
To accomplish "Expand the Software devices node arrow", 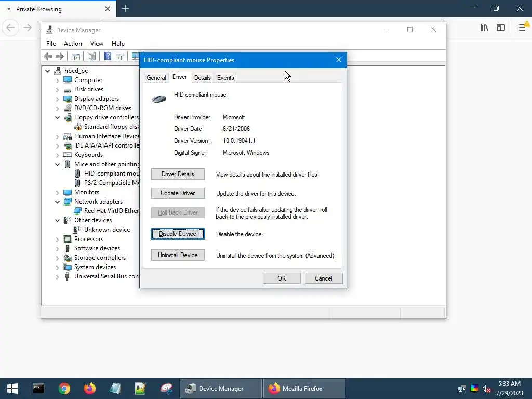I will [x=57, y=249].
